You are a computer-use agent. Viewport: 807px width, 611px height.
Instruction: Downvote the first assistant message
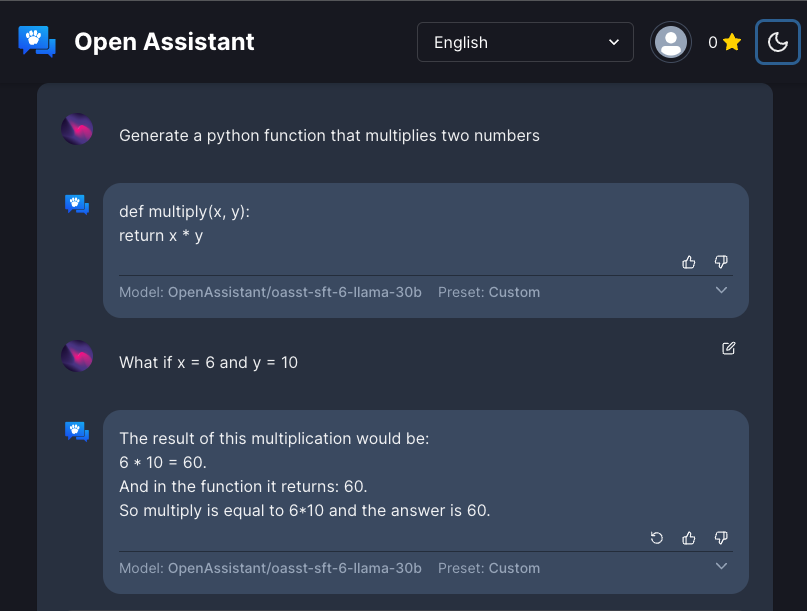click(x=721, y=261)
